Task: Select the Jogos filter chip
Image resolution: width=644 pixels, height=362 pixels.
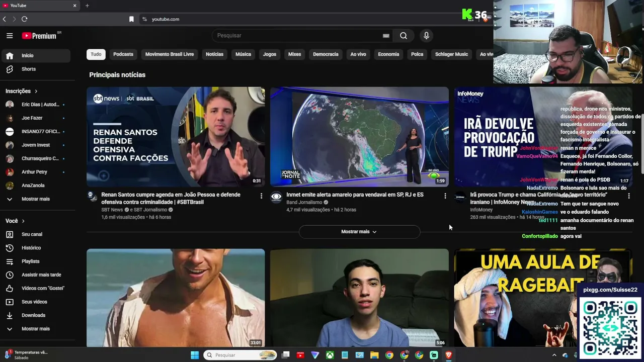Action: point(270,54)
